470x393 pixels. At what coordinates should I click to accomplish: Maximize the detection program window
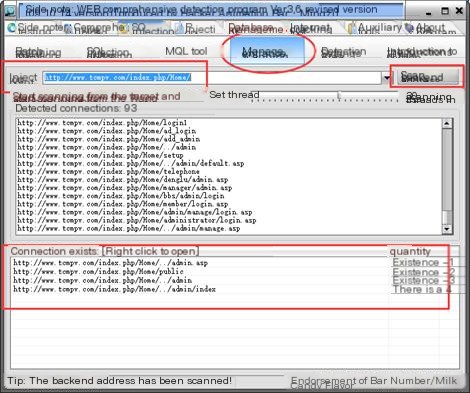445,11
